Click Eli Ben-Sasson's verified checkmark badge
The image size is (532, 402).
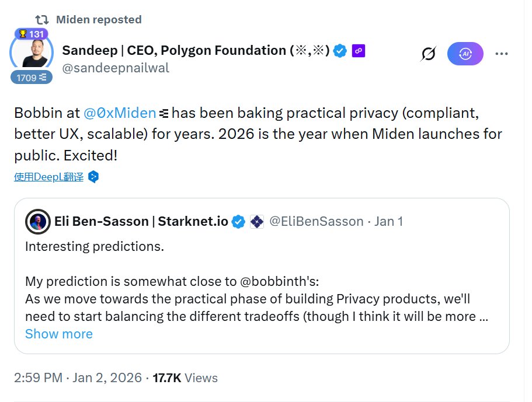(238, 222)
